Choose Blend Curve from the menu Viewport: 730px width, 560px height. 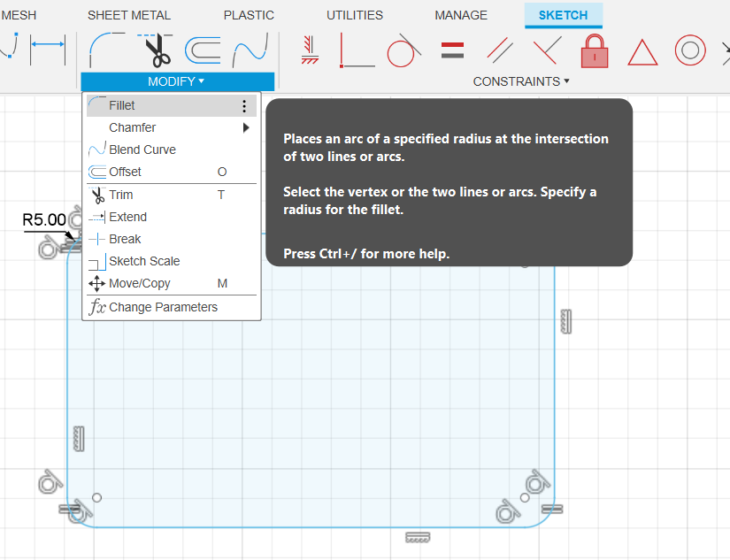pos(172,150)
